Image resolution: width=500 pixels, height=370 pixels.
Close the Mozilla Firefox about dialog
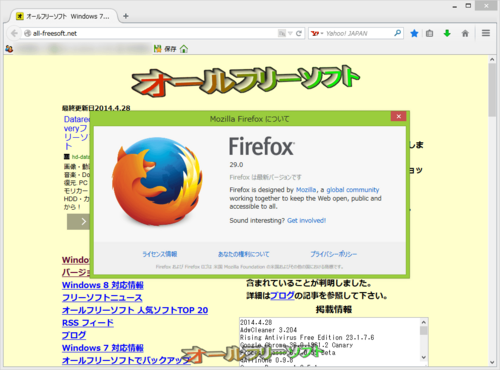pos(398,116)
